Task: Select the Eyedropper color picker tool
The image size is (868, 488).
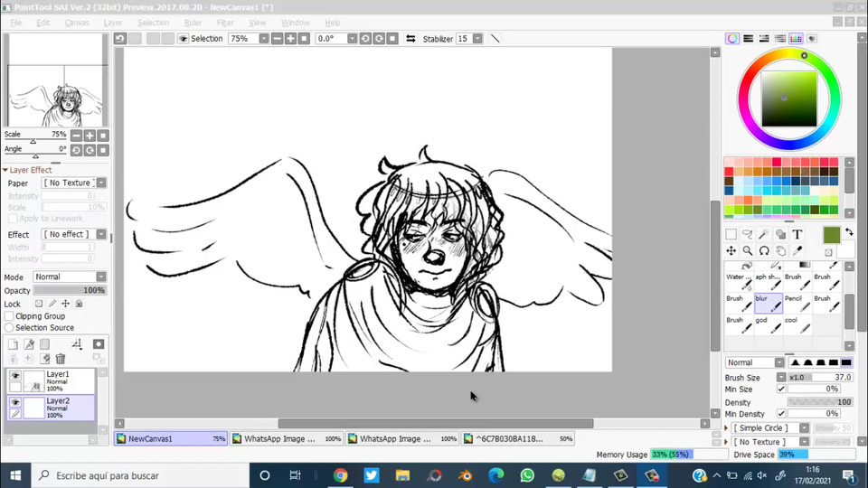Action: (x=797, y=250)
